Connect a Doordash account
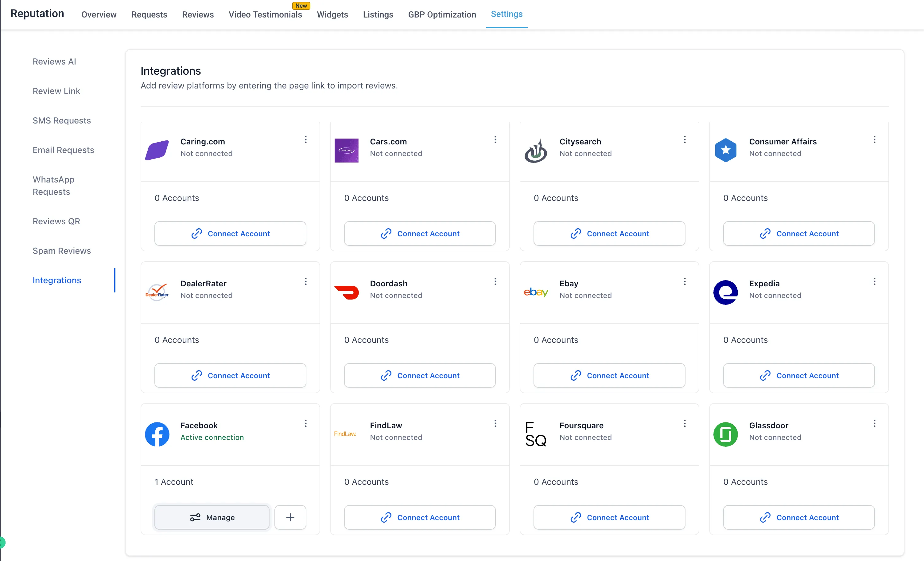 point(419,375)
